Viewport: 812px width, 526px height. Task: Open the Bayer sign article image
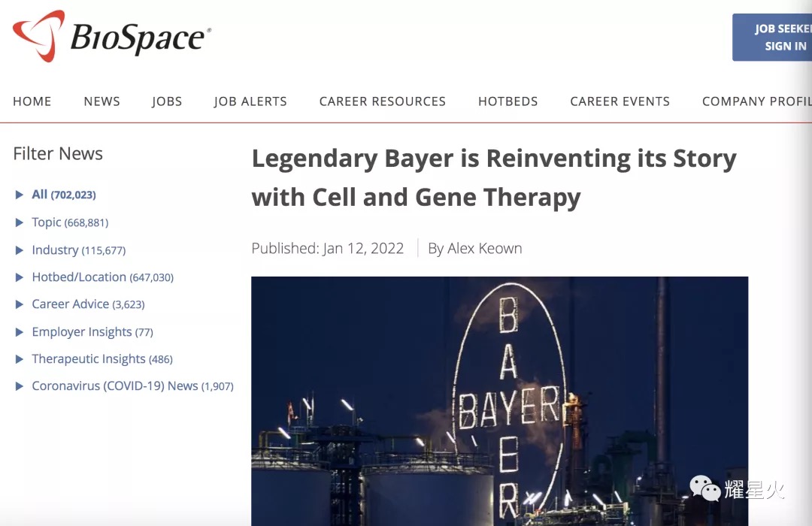(500, 401)
